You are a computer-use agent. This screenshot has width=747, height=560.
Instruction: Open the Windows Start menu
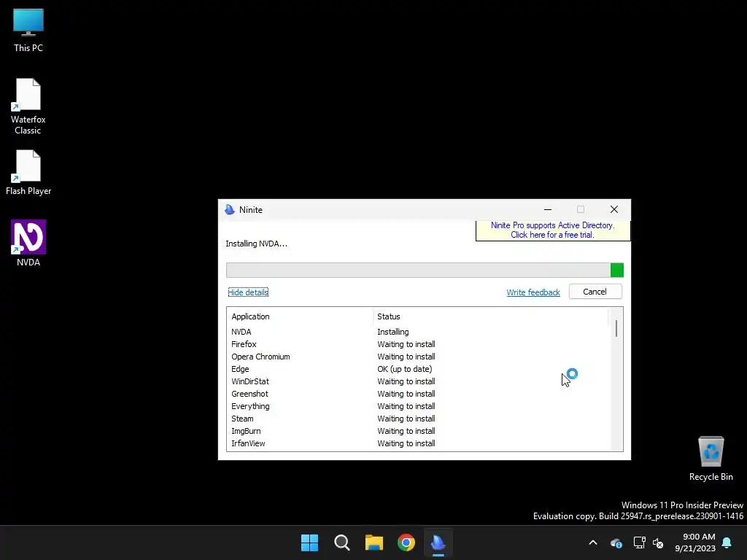pos(309,542)
